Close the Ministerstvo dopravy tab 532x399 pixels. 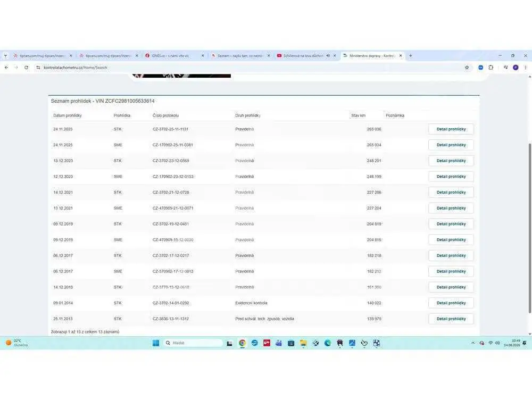401,56
